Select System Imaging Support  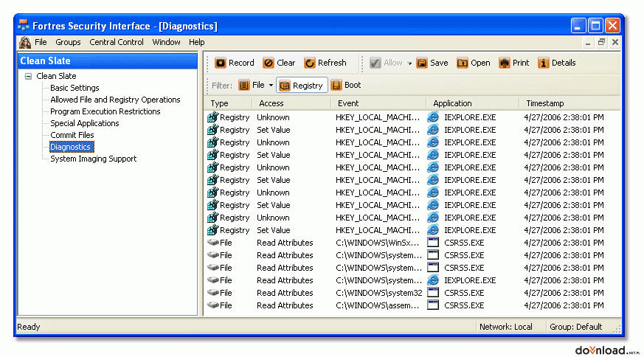tap(93, 159)
